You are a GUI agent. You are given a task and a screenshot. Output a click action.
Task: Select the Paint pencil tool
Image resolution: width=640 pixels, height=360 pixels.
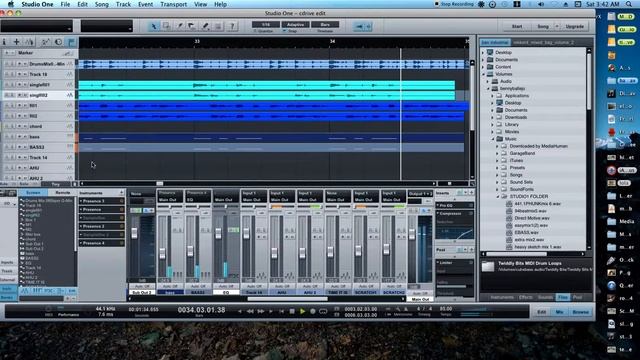205,27
